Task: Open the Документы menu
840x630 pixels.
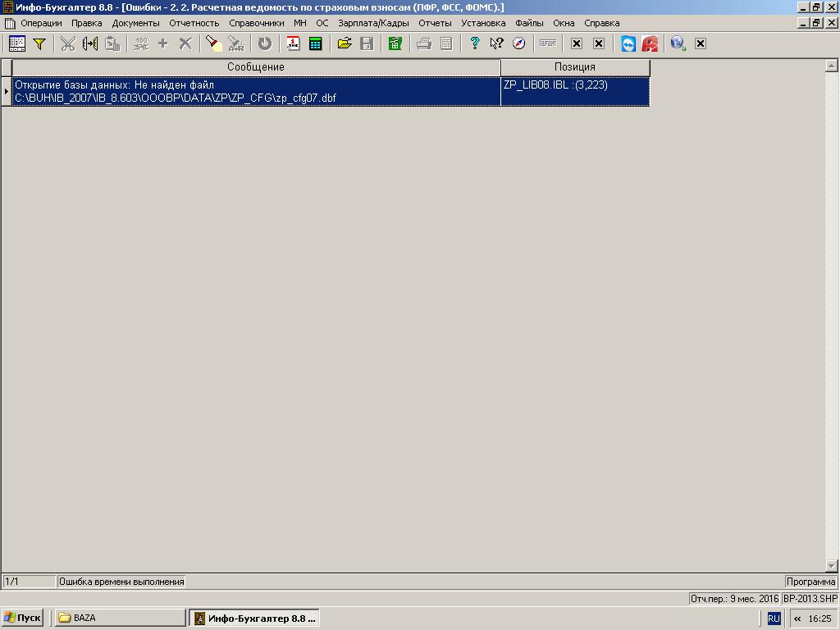Action: pos(136,23)
